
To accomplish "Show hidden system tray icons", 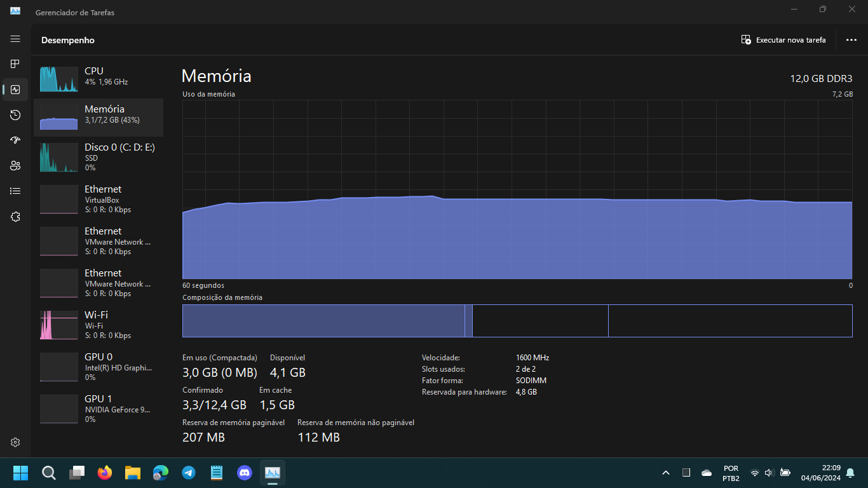I will click(x=666, y=473).
